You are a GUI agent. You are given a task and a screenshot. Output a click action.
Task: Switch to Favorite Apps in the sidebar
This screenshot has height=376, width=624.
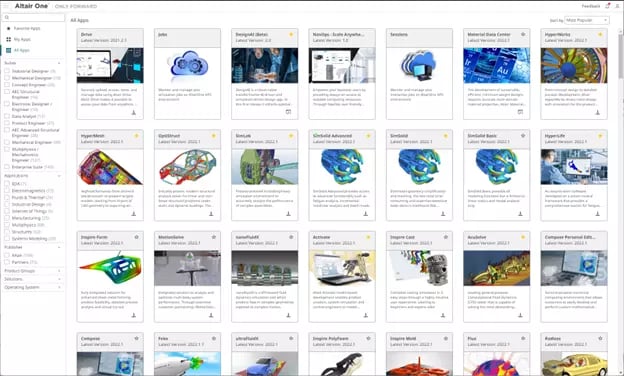pos(27,28)
